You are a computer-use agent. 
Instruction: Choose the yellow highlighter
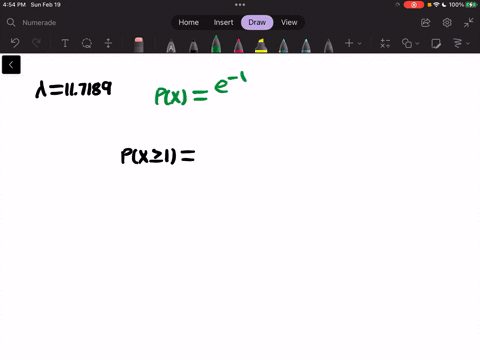(261, 46)
